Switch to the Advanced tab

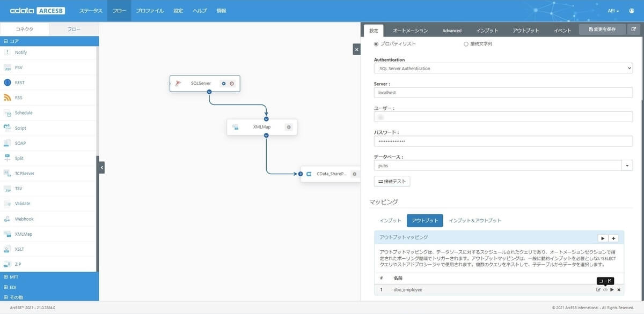pos(452,31)
